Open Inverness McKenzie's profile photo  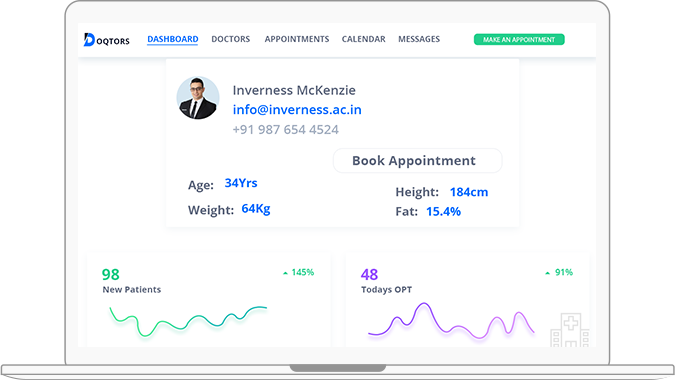[x=198, y=98]
